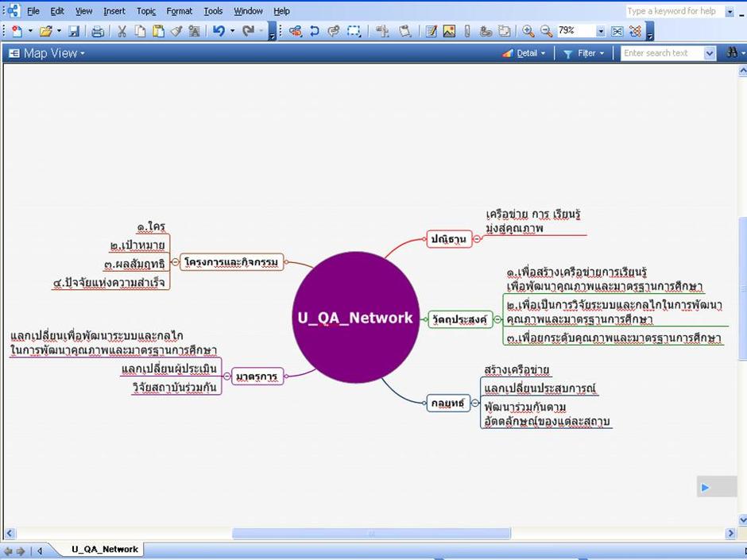This screenshot has height=560, width=747.
Task: Click the paperclip Attachment icon
Action: pyautogui.click(x=467, y=32)
